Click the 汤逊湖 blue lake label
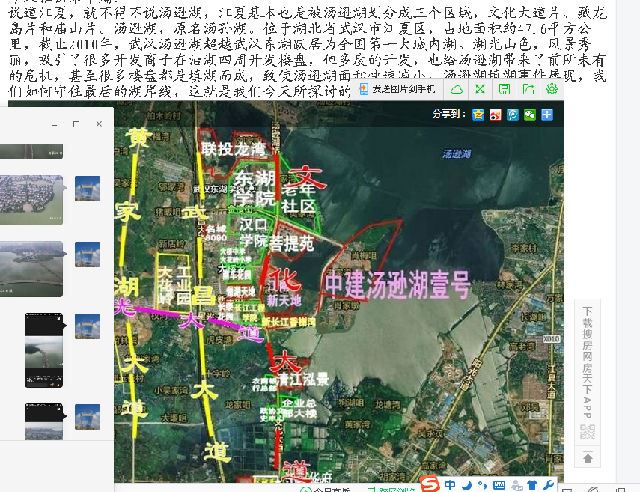Image resolution: width=640 pixels, height=492 pixels. click(x=457, y=154)
